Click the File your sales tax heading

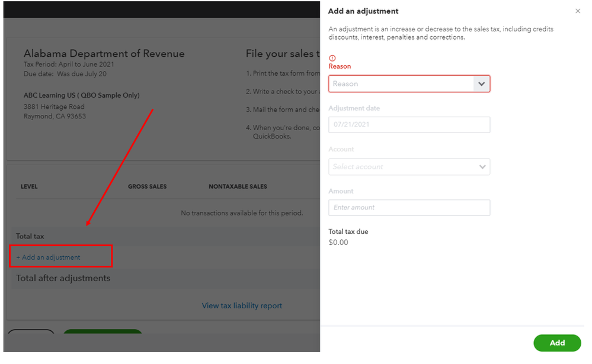[x=283, y=53]
